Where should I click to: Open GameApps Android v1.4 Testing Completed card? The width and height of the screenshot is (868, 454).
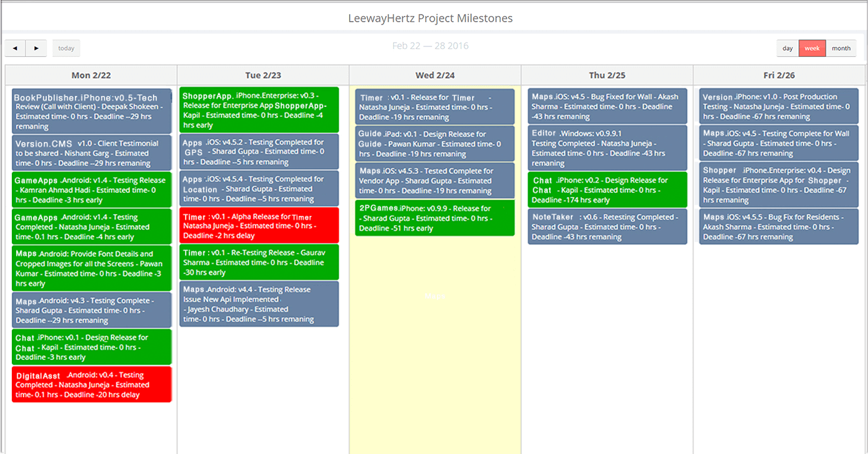tap(92, 226)
